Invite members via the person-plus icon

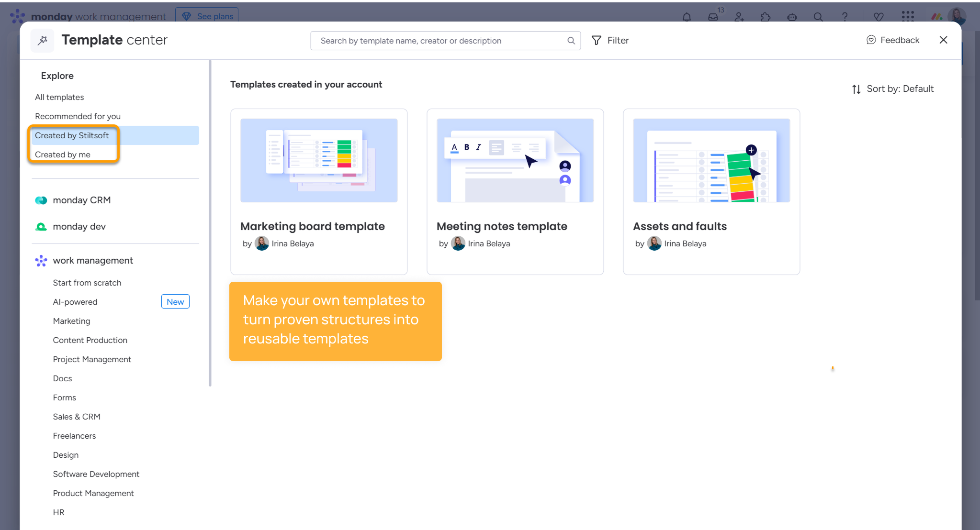tap(739, 16)
